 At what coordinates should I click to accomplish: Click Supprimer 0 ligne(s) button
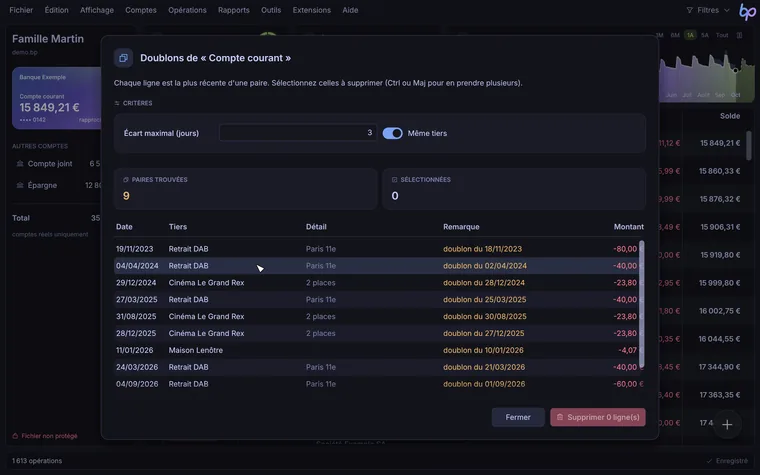(598, 417)
